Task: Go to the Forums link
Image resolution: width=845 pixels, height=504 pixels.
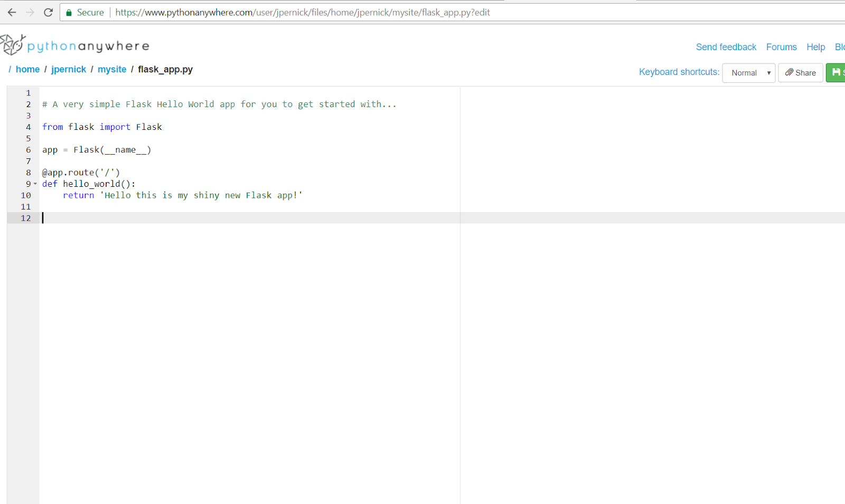Action: 782,47
